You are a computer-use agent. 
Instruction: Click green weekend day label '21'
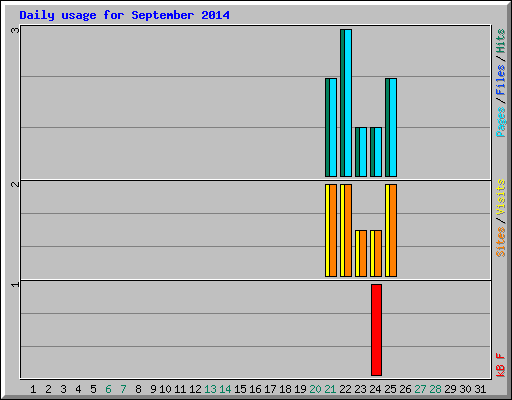pos(330,389)
